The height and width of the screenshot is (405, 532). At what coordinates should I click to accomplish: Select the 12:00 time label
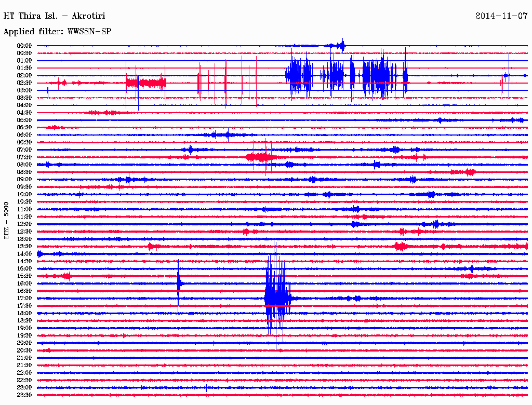point(24,224)
